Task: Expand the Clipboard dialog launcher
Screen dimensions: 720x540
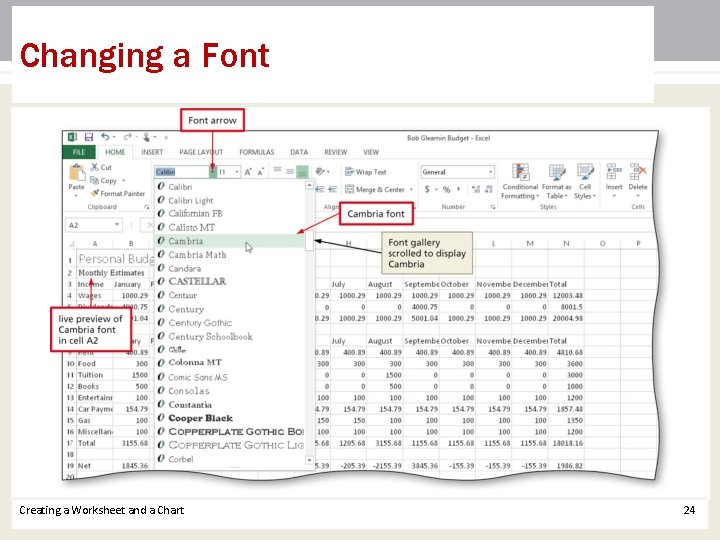Action: click(x=146, y=207)
